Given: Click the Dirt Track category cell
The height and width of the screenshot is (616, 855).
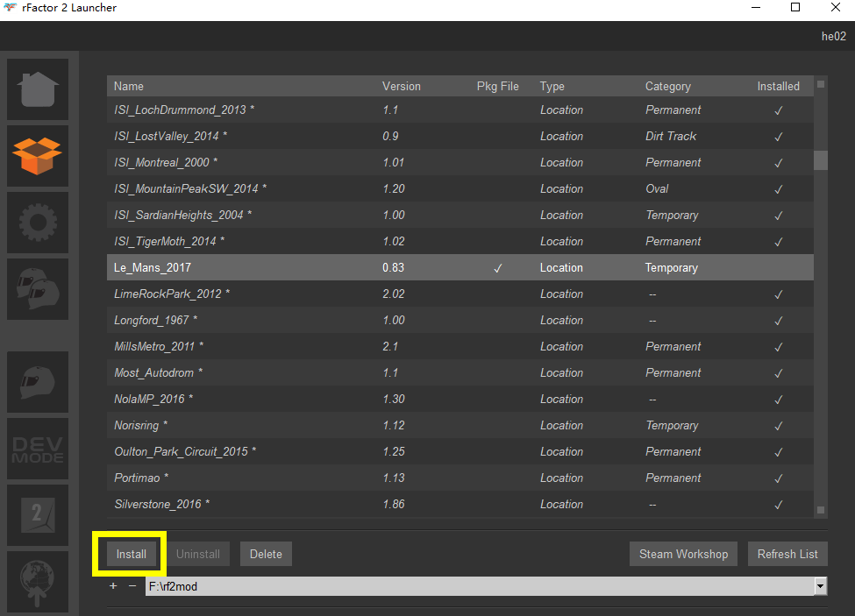Looking at the screenshot, I should [671, 136].
